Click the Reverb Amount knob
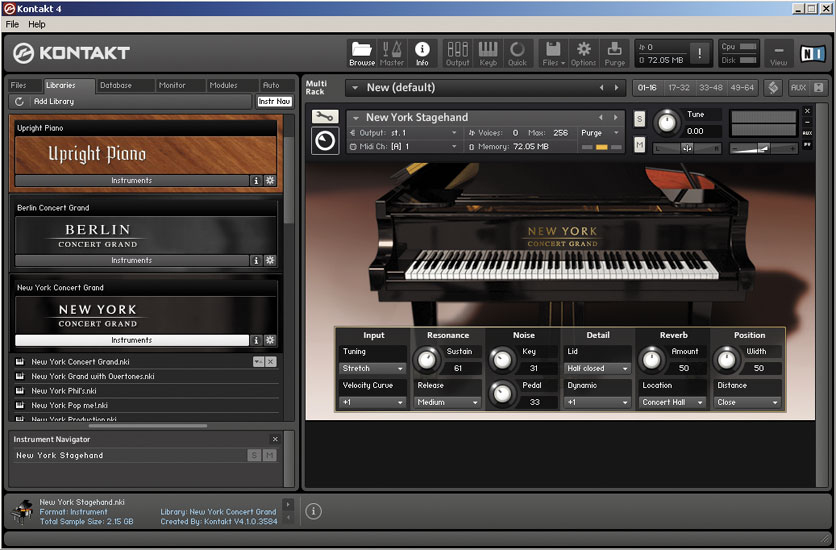 [652, 360]
